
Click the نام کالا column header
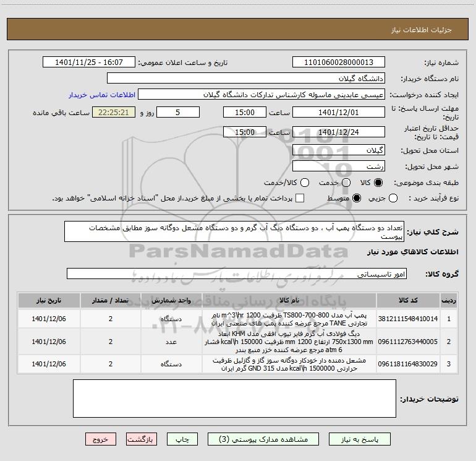point(289,300)
